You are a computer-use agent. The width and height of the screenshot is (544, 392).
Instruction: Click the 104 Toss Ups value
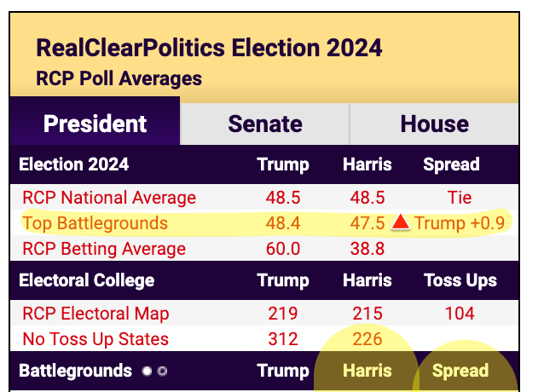click(460, 313)
